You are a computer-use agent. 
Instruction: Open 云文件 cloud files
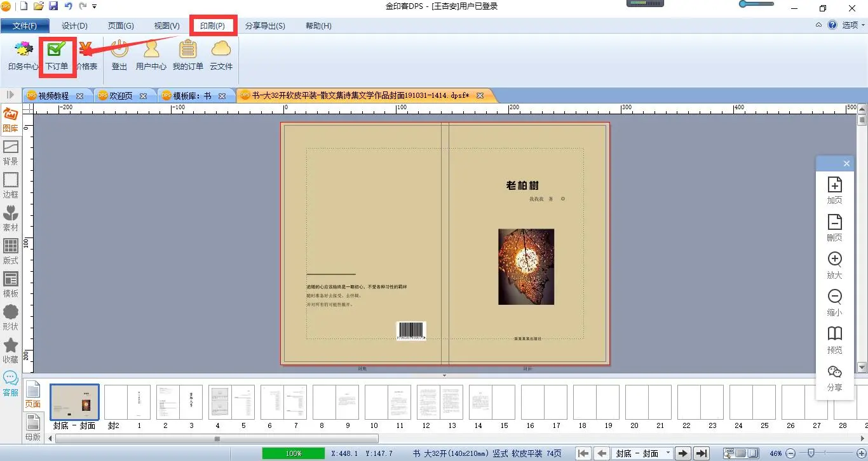point(221,55)
